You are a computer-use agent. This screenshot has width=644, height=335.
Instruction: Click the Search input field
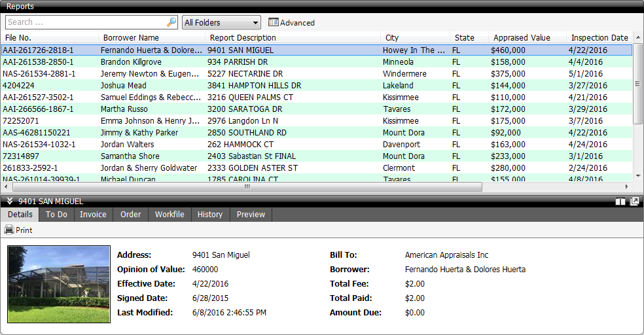coord(85,22)
